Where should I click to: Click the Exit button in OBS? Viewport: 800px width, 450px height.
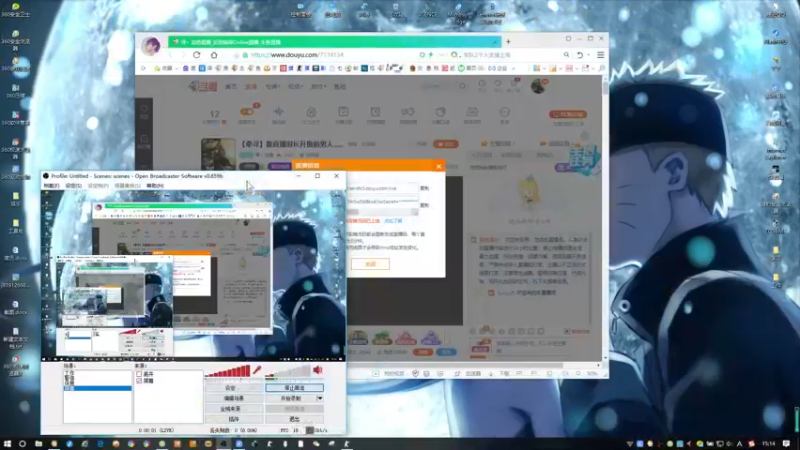coord(294,419)
